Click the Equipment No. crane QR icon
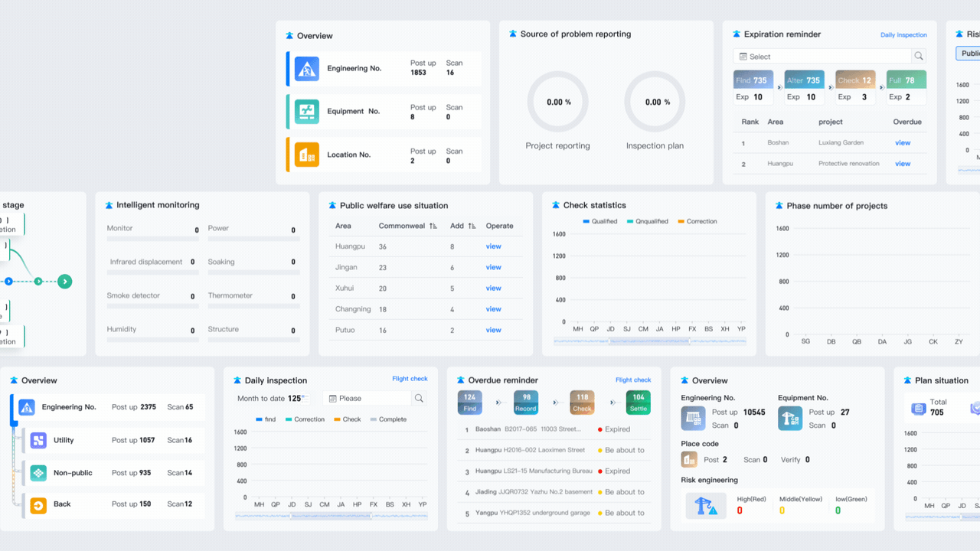980x551 pixels. [790, 418]
